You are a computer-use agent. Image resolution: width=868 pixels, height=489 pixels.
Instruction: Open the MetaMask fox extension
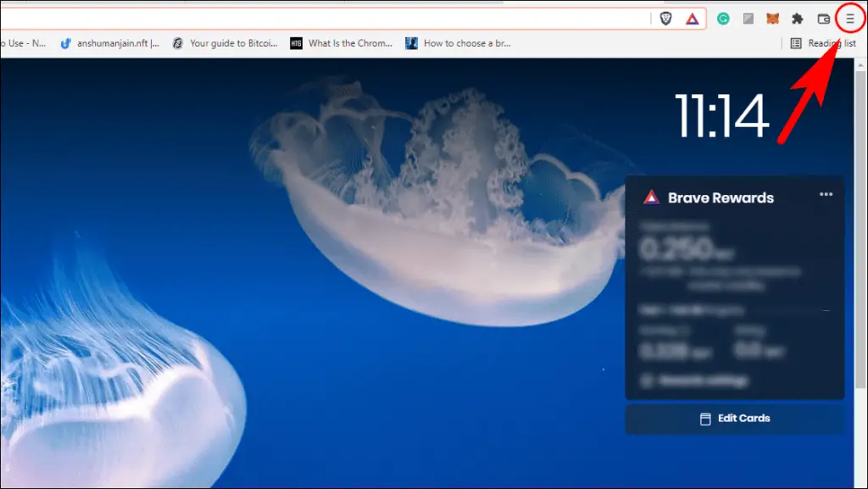[x=772, y=19]
